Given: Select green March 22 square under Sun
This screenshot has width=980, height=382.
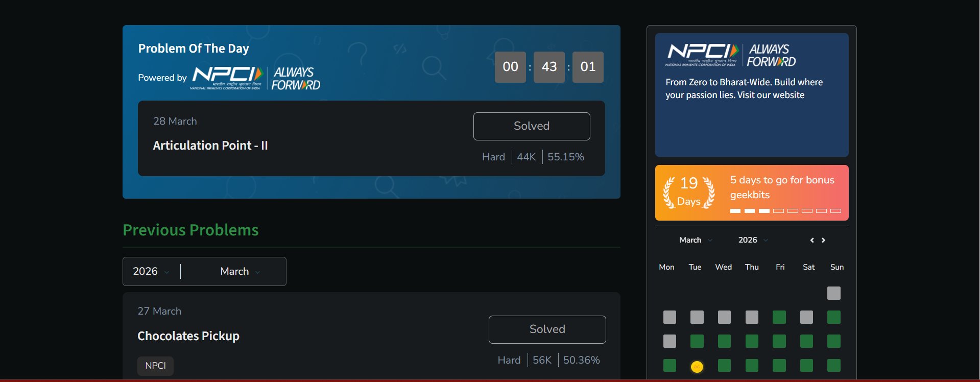Looking at the screenshot, I should coord(834,365).
